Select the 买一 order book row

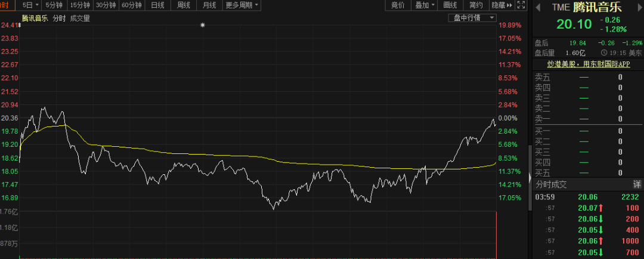587,131
